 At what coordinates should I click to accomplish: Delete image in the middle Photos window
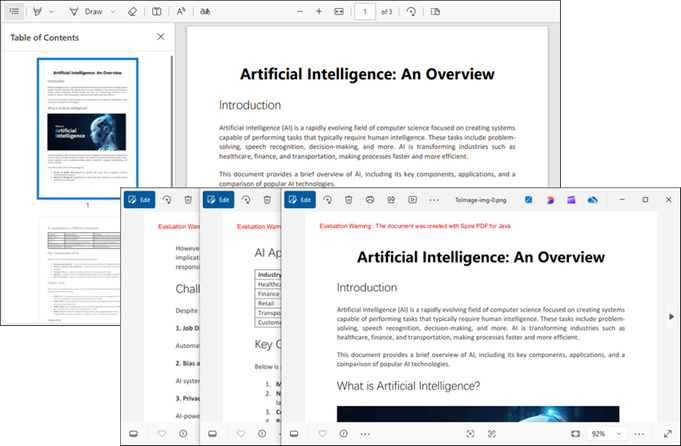pyautogui.click(x=267, y=200)
